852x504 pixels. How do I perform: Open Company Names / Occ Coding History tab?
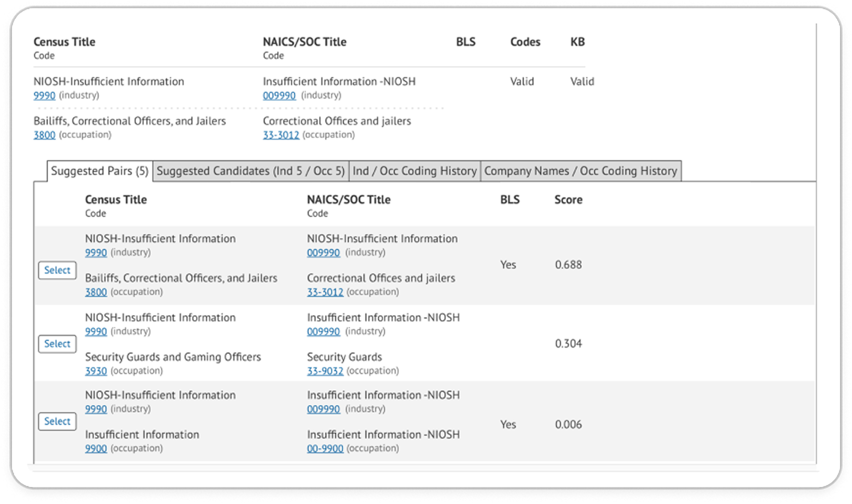(581, 171)
